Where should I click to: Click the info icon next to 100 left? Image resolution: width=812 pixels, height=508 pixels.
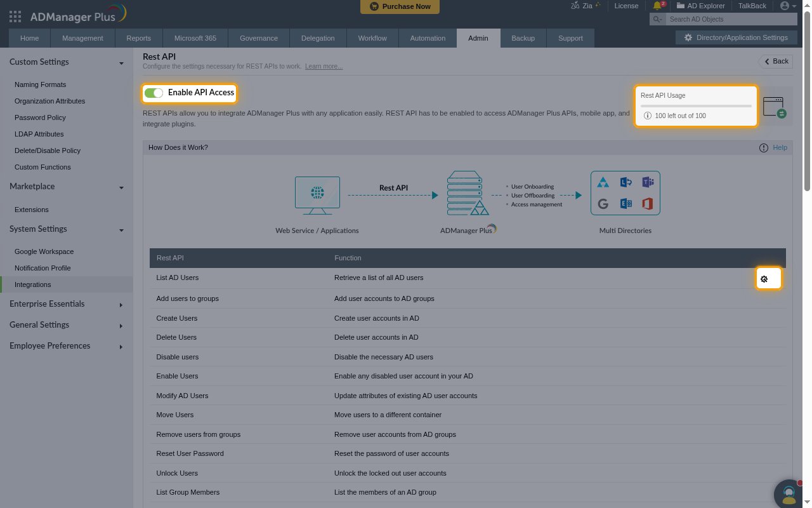(x=648, y=116)
